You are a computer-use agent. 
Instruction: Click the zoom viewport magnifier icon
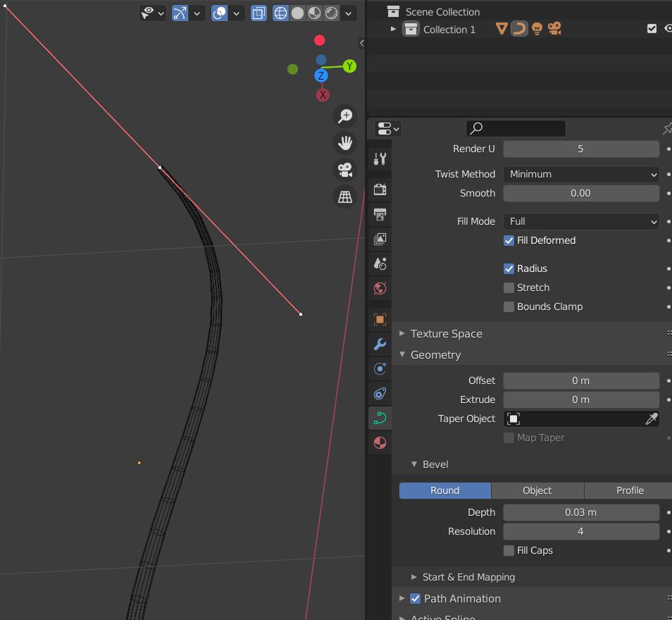(x=345, y=116)
